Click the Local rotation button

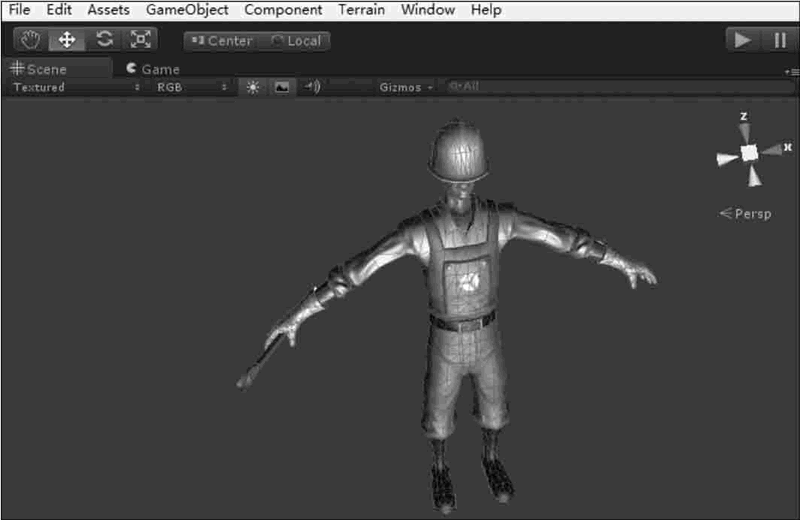pos(297,41)
